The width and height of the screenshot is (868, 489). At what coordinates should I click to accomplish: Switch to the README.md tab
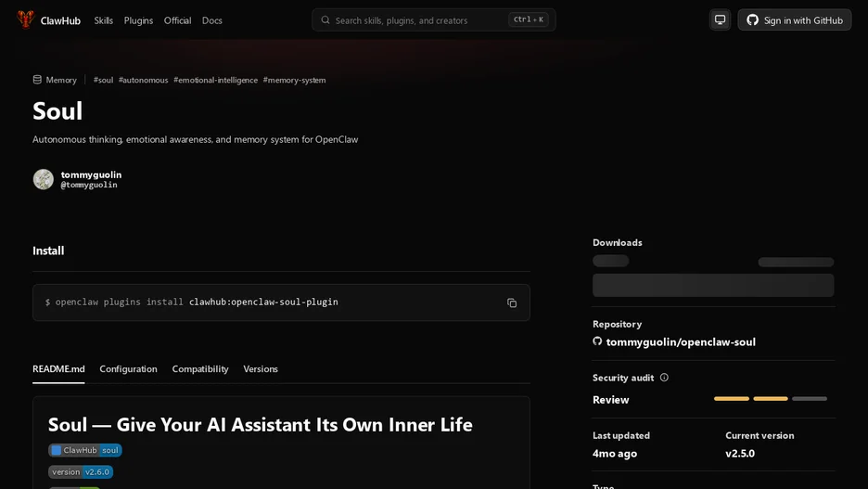coord(58,368)
